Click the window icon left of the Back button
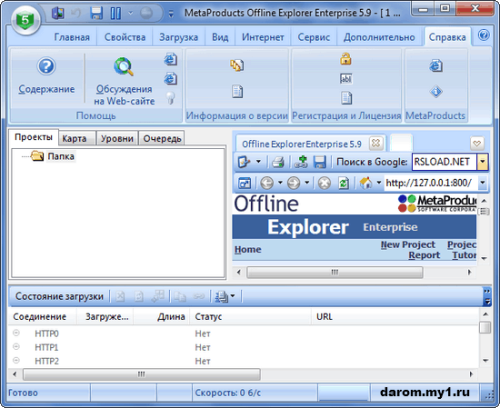The image size is (500, 408). (244, 183)
